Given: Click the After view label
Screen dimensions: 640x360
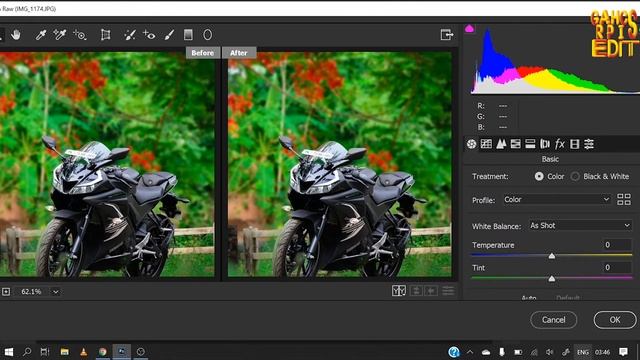Looking at the screenshot, I should click(239, 53).
